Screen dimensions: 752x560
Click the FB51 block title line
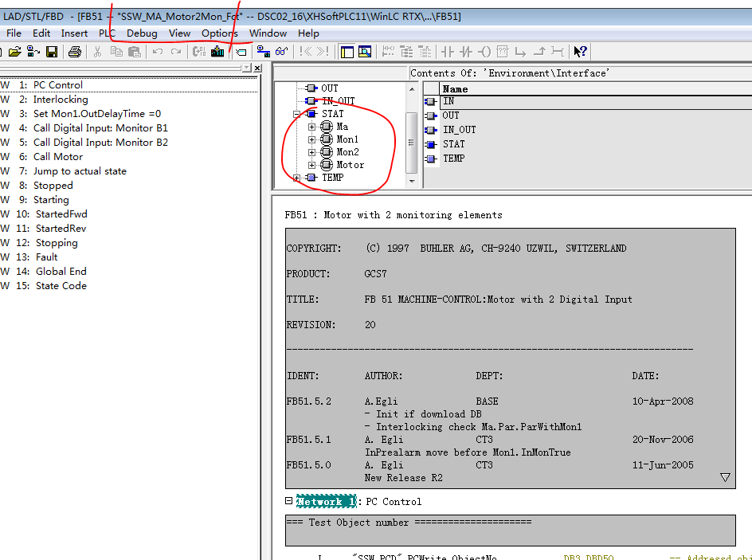[394, 215]
